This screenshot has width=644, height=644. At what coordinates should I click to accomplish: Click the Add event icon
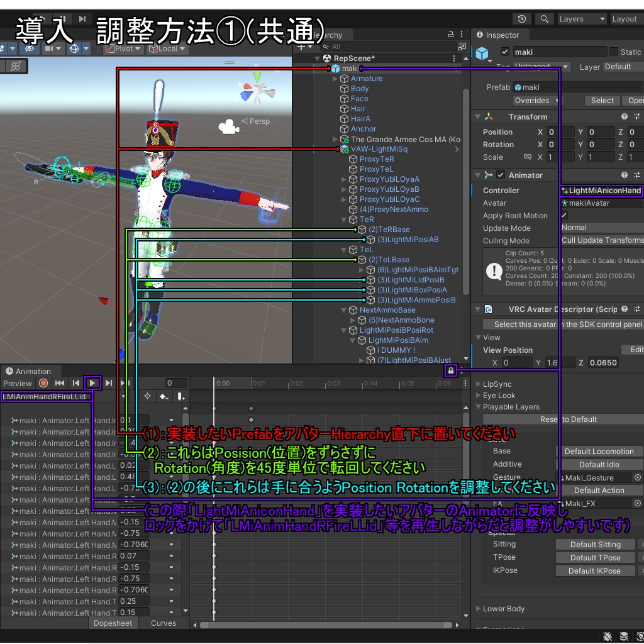180,396
